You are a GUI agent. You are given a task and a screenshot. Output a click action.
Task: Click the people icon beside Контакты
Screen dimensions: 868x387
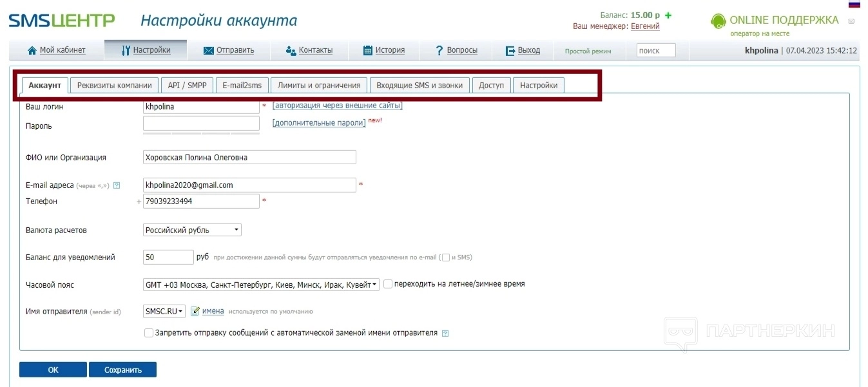tap(291, 50)
